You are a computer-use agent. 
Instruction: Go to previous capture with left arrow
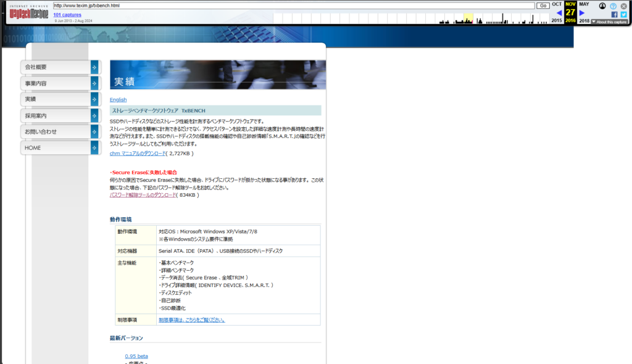(559, 12)
